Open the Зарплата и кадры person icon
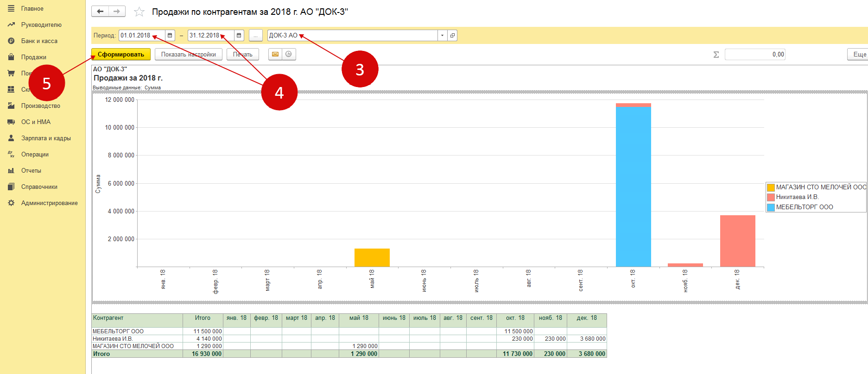This screenshot has width=868, height=374. click(x=11, y=138)
